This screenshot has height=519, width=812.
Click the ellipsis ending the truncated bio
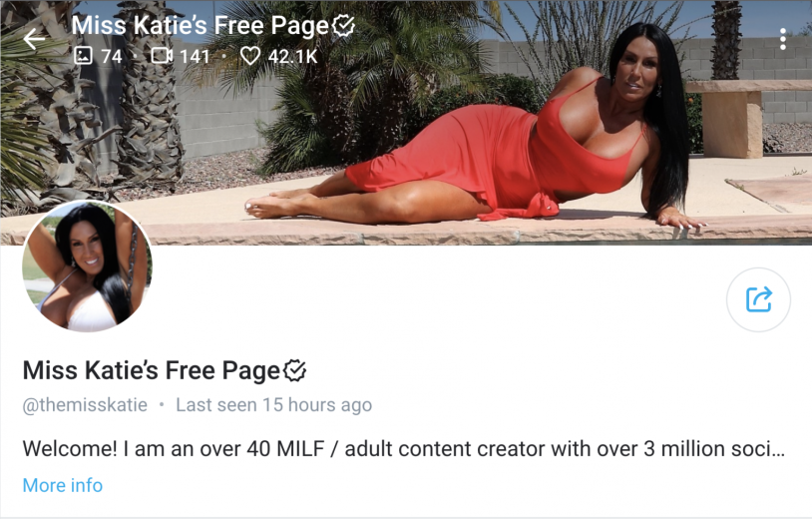coord(778,449)
